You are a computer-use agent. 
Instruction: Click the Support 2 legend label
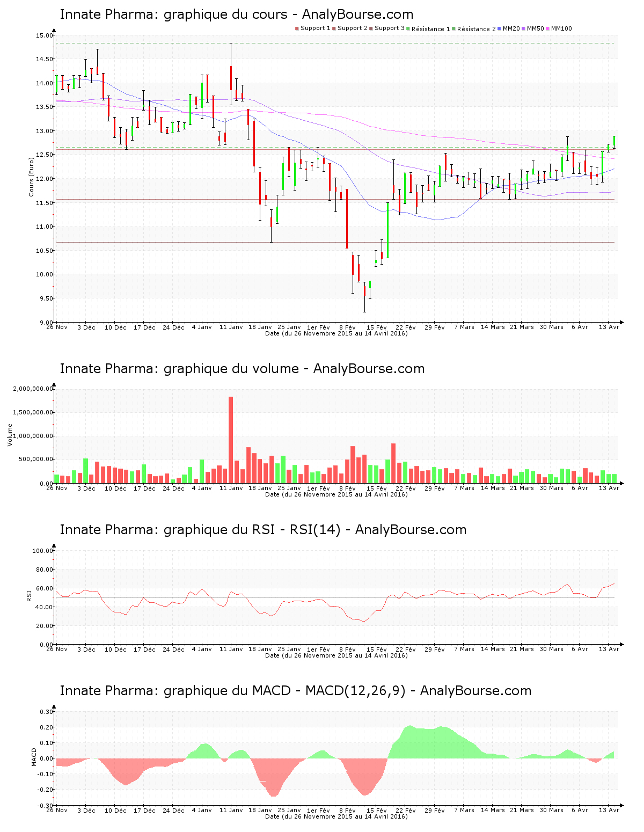353,28
